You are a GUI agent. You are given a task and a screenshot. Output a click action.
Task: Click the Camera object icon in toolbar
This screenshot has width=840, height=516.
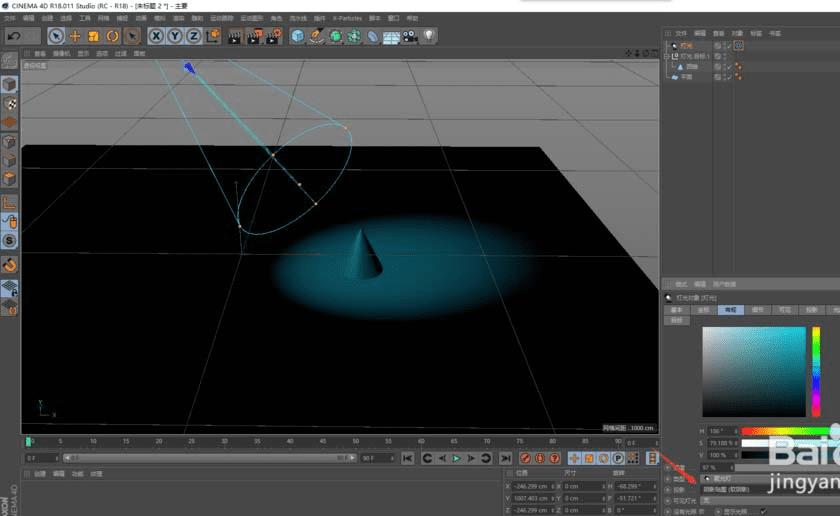(410, 36)
